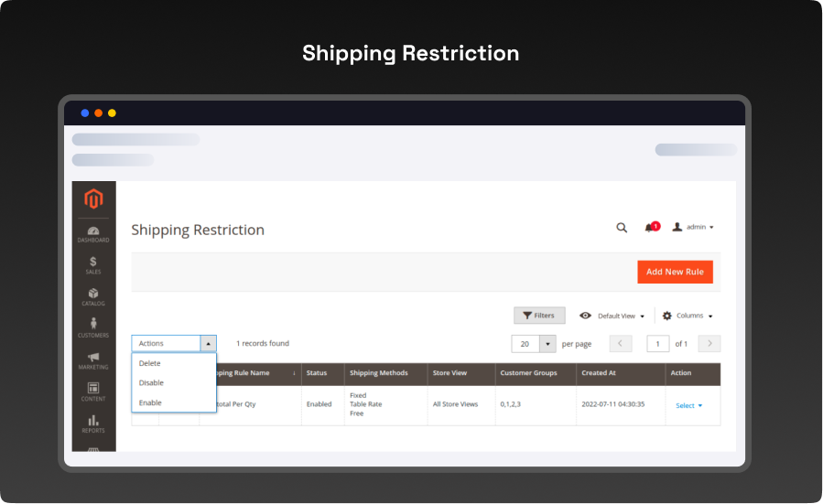Screen dimensions: 823x504
Task: Expand the admin account dropdown
Action: click(x=693, y=227)
